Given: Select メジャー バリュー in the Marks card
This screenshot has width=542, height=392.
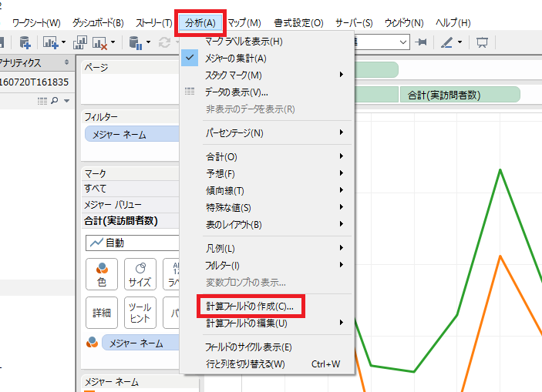Looking at the screenshot, I should 130,205.
